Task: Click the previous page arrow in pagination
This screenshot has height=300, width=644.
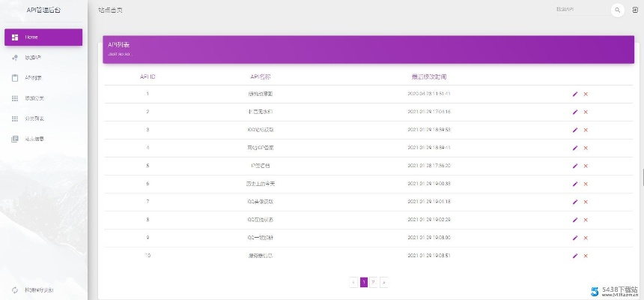Action: pyautogui.click(x=353, y=282)
